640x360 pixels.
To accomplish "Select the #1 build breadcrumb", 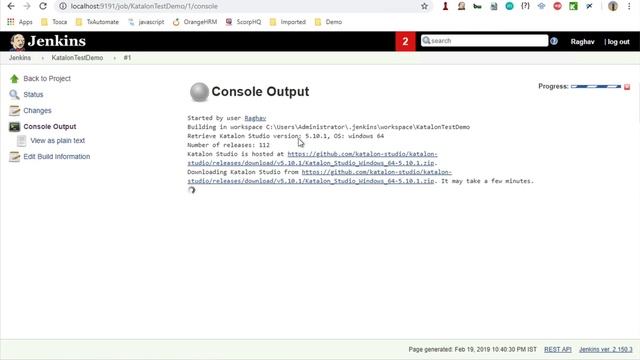I will pos(127,58).
